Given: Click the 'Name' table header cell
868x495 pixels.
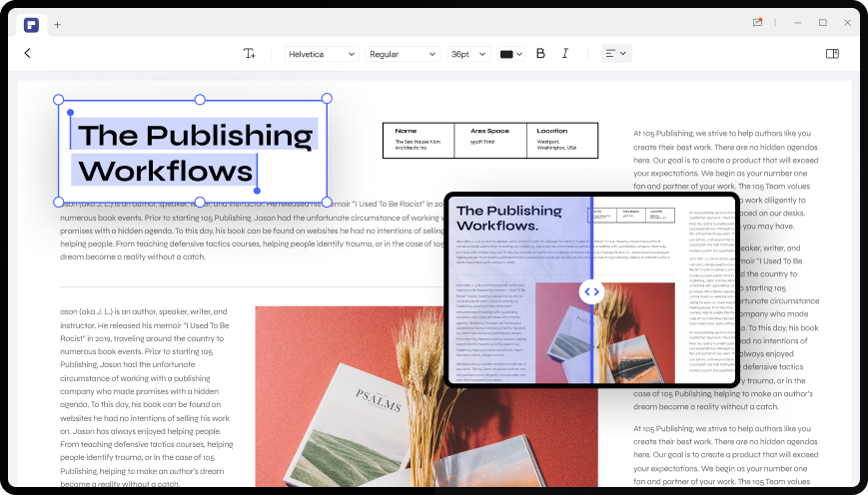Looking at the screenshot, I should tap(406, 131).
